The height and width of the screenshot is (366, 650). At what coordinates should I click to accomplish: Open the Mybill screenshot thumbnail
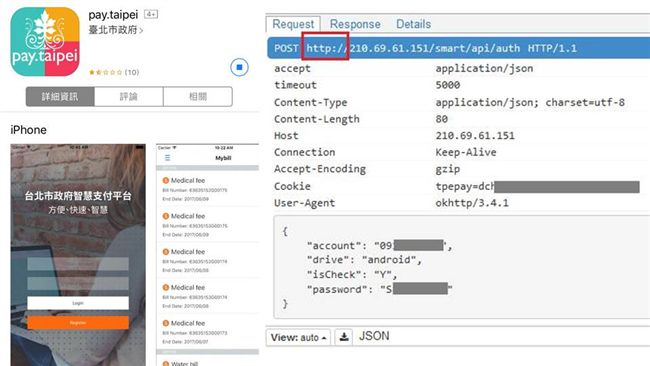208,255
